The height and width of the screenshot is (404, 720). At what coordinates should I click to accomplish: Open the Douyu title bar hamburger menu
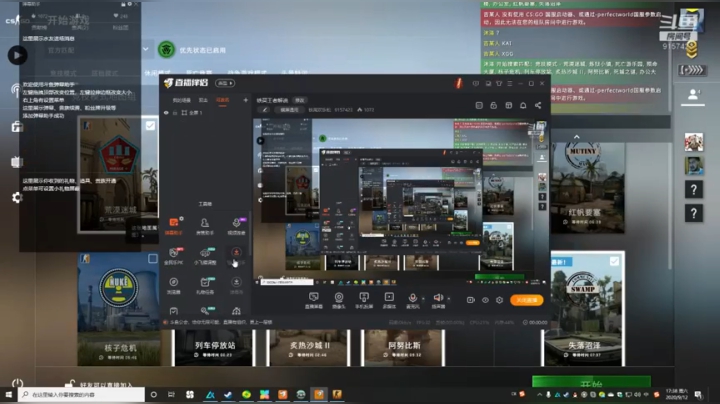pos(510,84)
